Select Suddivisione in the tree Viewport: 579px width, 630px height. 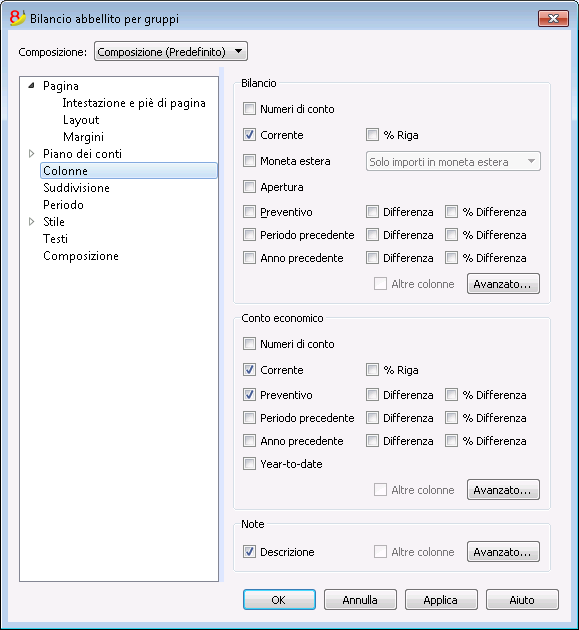(76, 188)
